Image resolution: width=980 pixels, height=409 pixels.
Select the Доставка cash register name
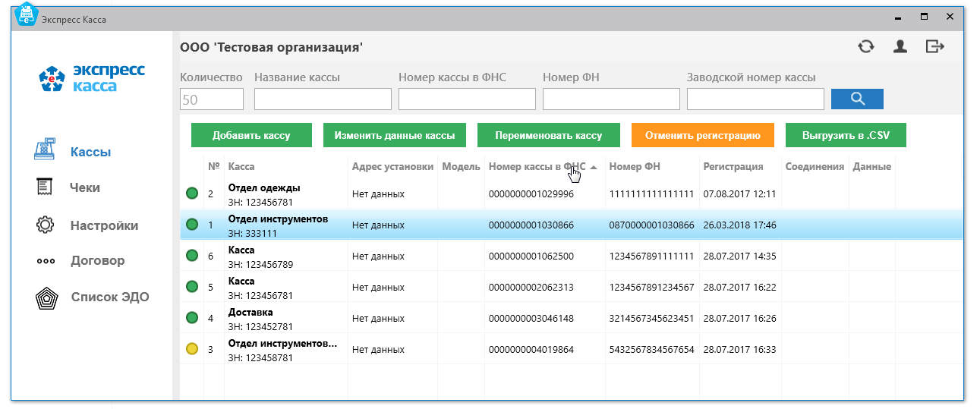point(251,312)
